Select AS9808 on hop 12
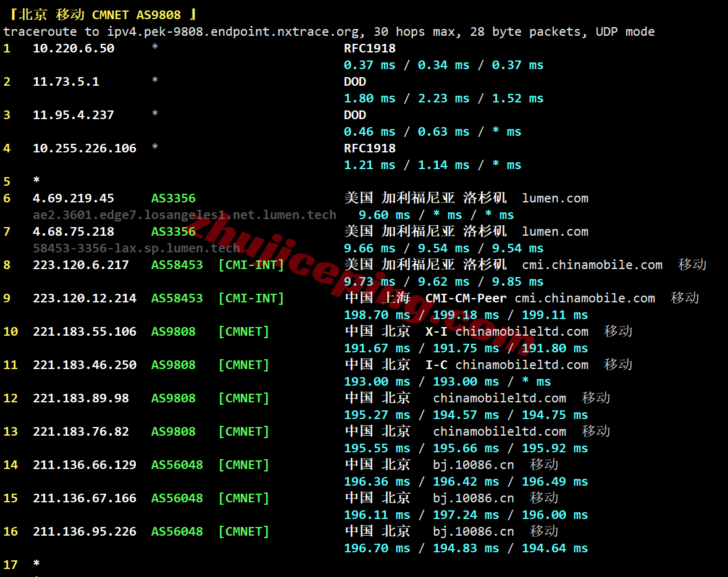Image resolution: width=728 pixels, height=577 pixels. tap(173, 399)
